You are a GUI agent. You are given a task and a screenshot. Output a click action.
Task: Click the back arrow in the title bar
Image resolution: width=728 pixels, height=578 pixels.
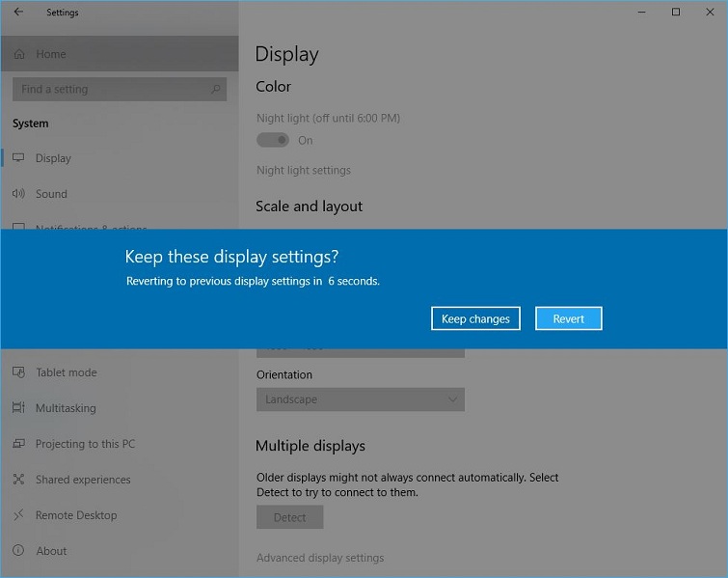18,13
